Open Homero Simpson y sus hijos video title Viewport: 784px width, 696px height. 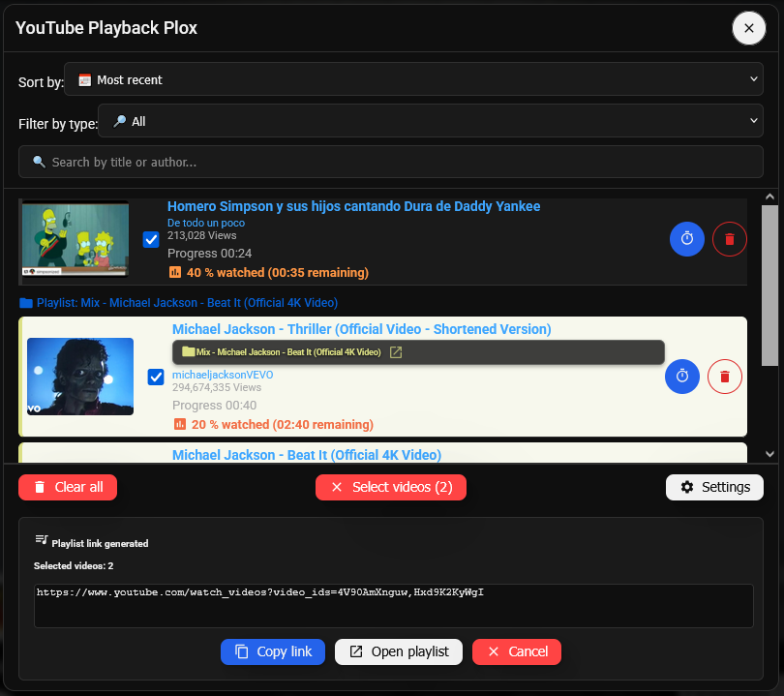(353, 206)
